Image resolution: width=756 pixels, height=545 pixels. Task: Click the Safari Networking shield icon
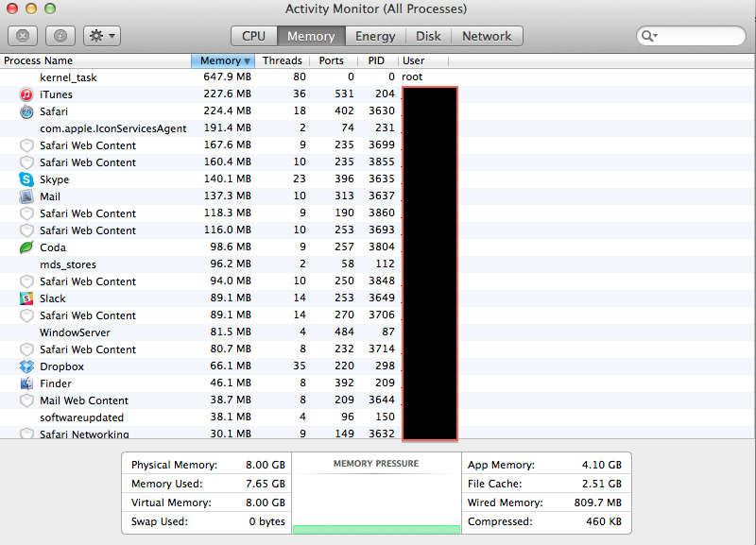click(x=26, y=434)
